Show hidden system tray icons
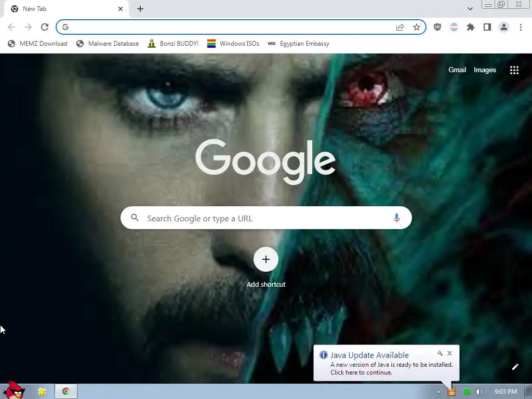 tap(438, 392)
